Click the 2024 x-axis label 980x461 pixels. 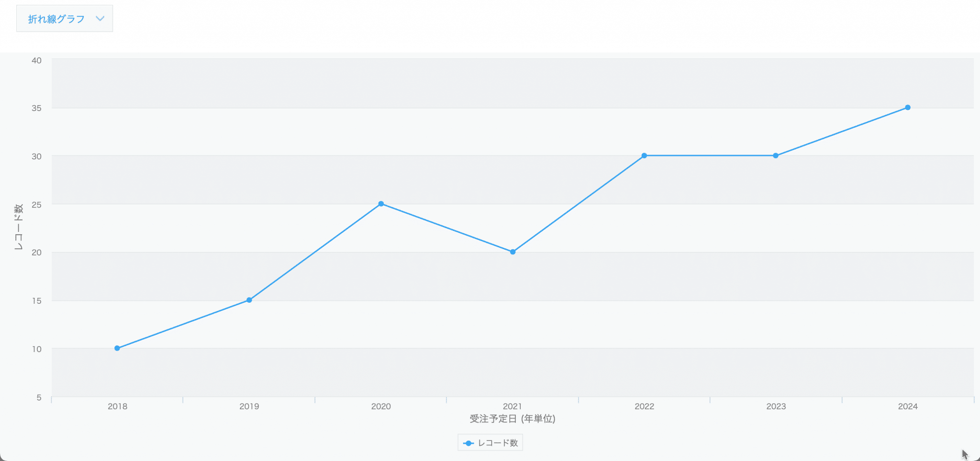click(908, 406)
